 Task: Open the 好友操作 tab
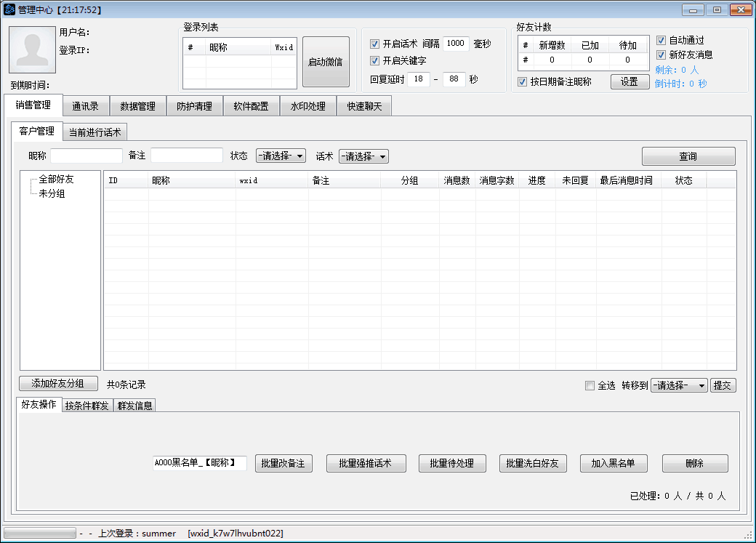point(39,404)
